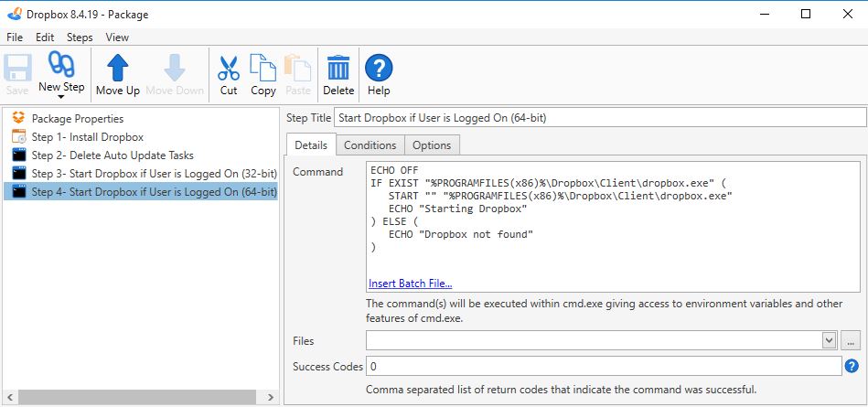
Task: Click the 'ECHO "Starting Dropbox"' line
Action: coord(458,209)
